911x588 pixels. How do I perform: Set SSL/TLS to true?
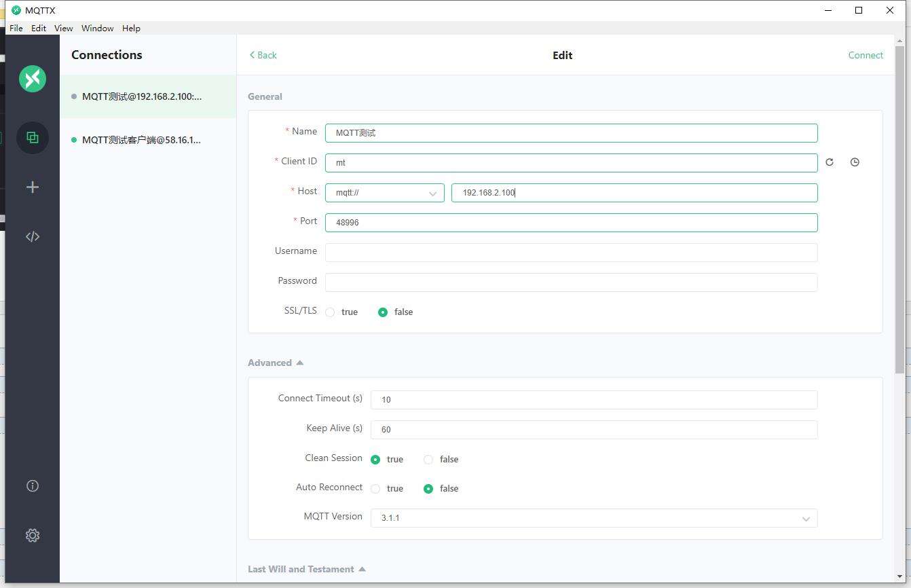(330, 312)
